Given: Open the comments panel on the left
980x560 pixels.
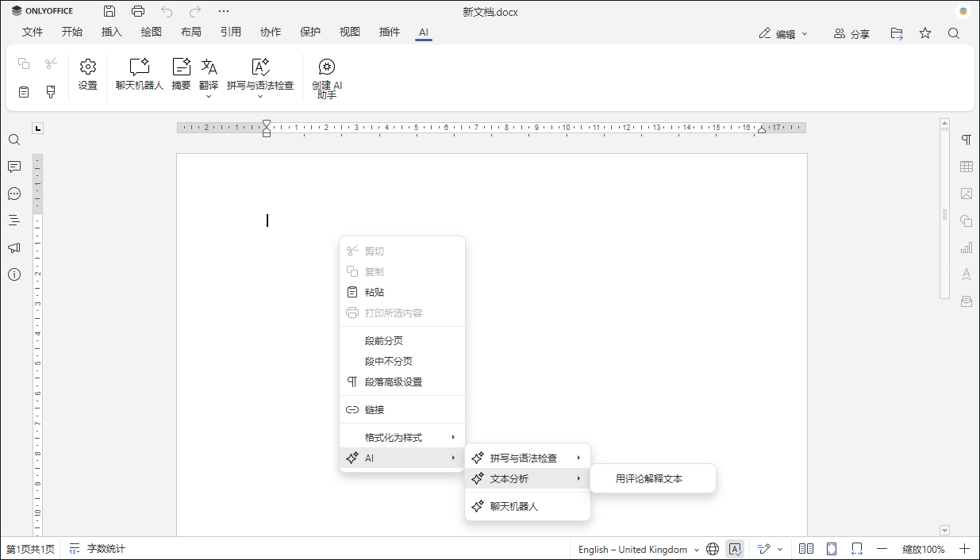Looking at the screenshot, I should coord(13,167).
